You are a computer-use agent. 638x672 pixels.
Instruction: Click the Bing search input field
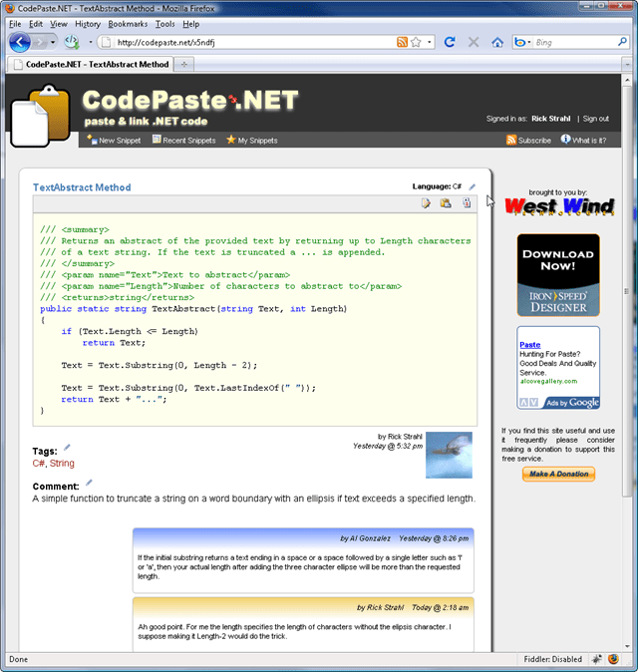pyautogui.click(x=574, y=42)
